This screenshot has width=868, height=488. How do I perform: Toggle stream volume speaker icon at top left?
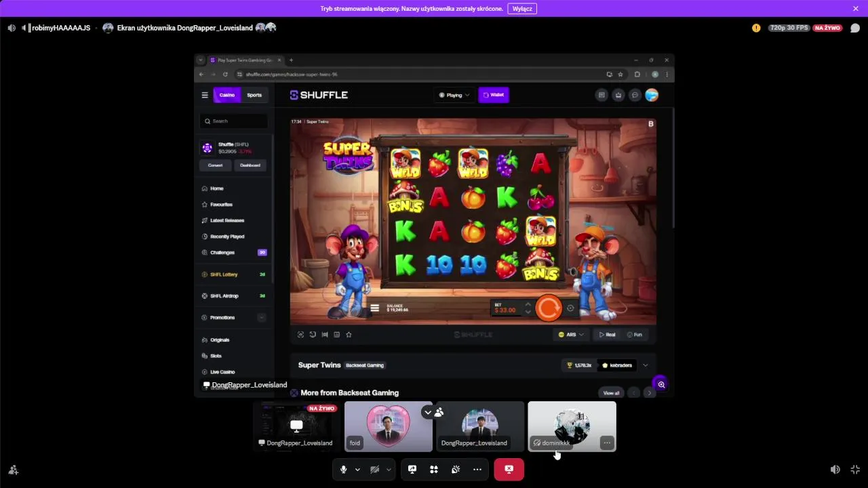(12, 28)
